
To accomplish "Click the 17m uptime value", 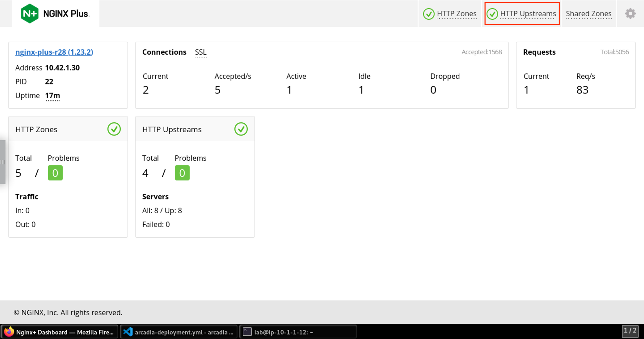I will click(53, 96).
